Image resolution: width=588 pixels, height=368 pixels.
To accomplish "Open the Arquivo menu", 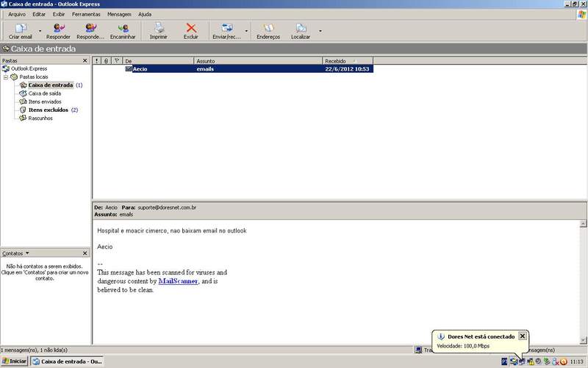I will click(17, 14).
